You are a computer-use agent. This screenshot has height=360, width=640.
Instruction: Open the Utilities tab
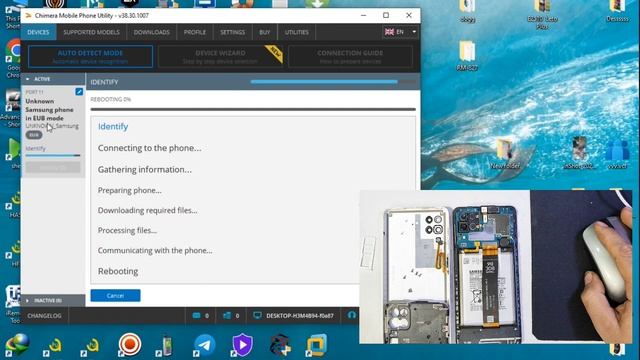tap(297, 32)
